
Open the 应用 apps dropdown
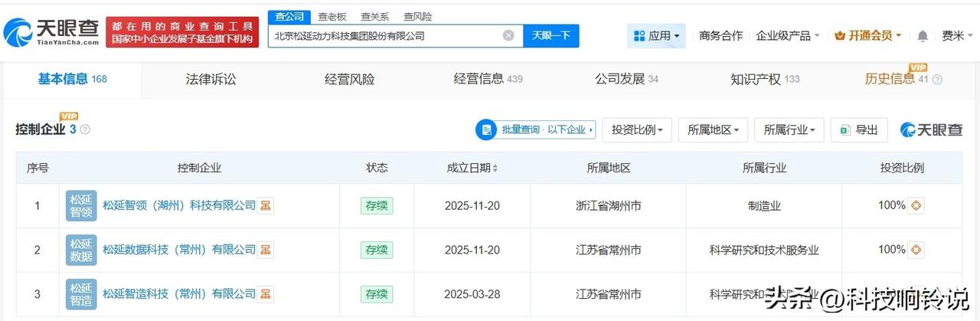658,35
